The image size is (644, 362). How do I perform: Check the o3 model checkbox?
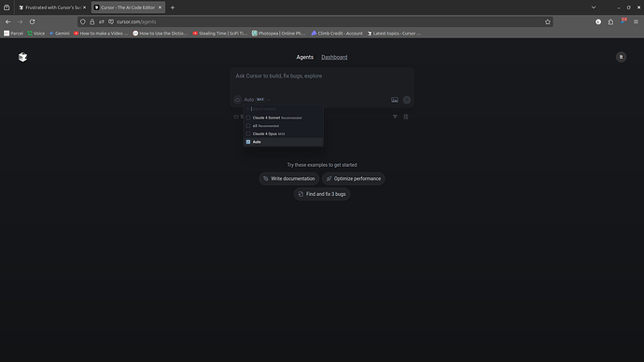[248, 126]
